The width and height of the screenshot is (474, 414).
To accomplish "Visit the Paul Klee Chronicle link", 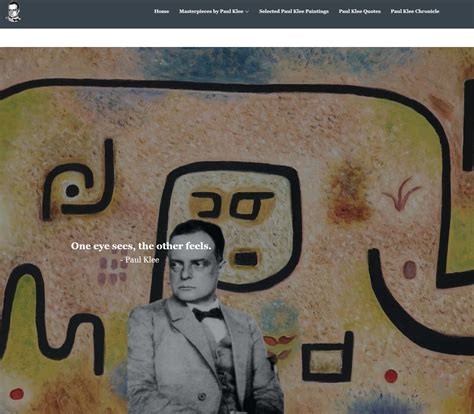I will click(415, 11).
